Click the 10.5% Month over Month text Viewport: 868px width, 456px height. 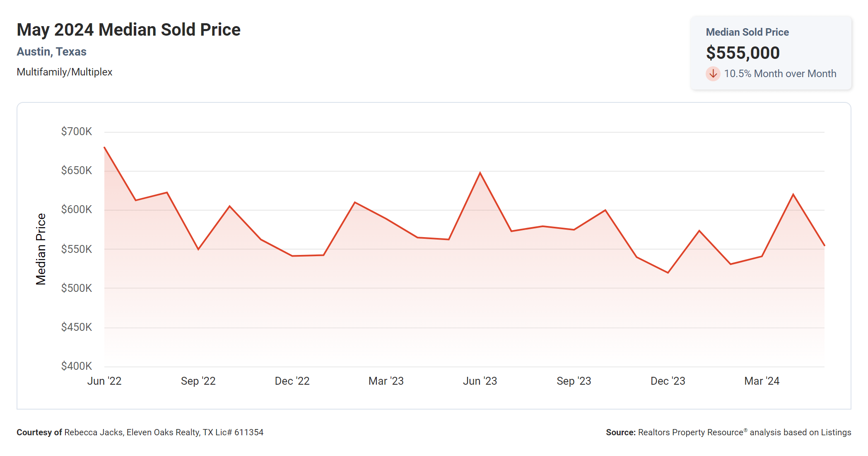click(x=780, y=74)
